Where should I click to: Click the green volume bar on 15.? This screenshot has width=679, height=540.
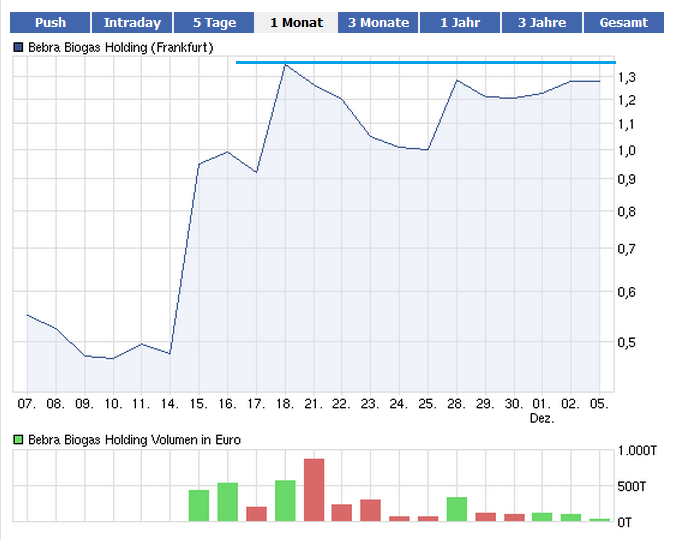(199, 505)
